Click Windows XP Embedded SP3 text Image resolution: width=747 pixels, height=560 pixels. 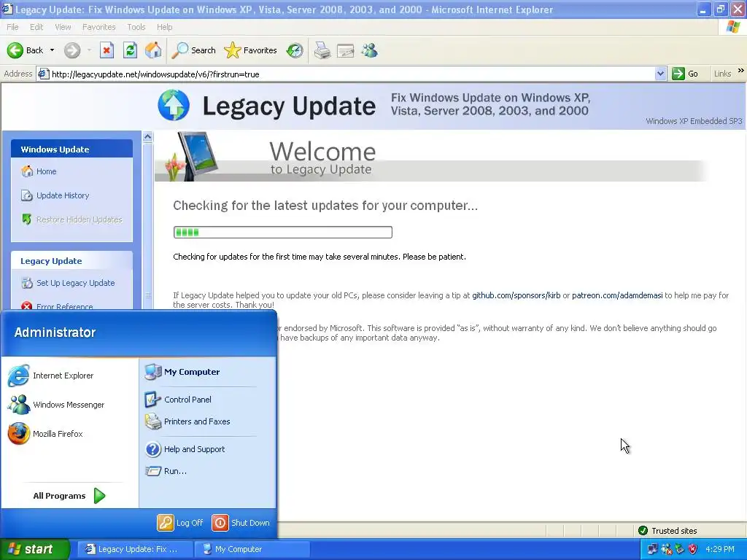point(694,121)
